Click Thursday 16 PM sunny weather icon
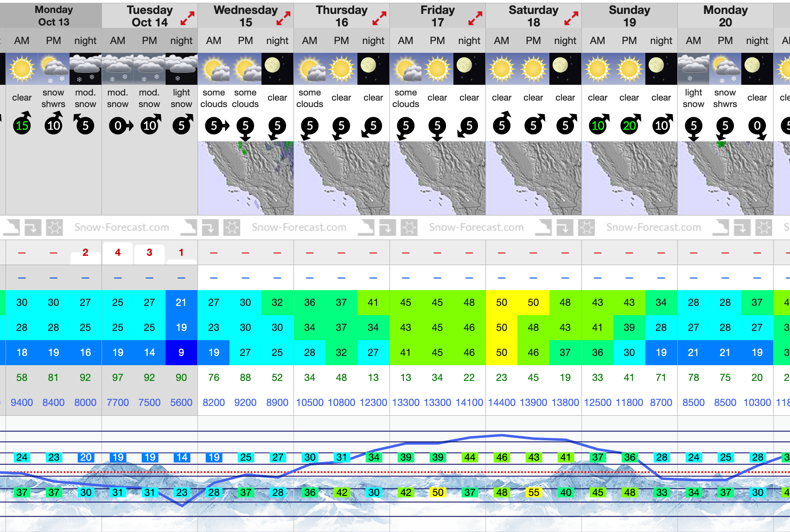The image size is (790, 532). coord(342,69)
